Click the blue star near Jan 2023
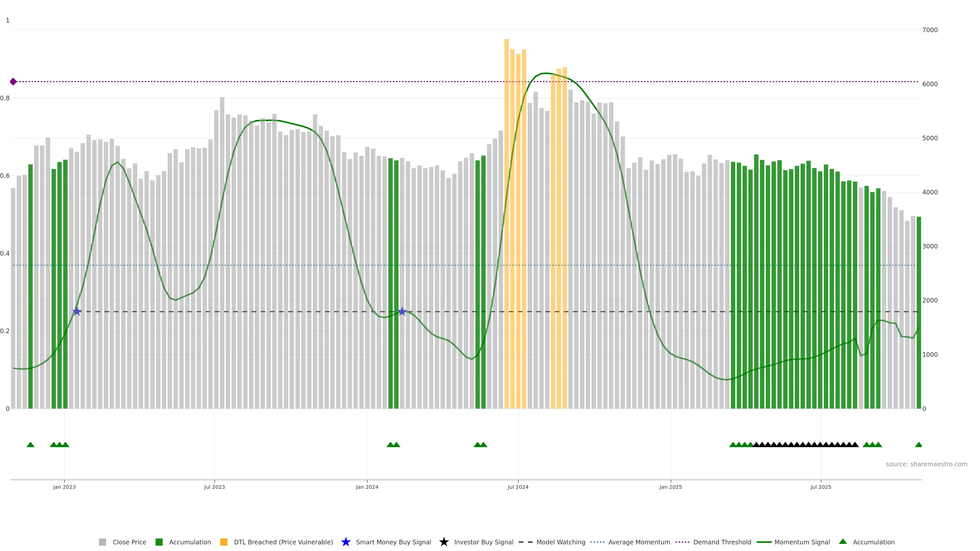Viewport: 980px width, 551px height. [77, 311]
